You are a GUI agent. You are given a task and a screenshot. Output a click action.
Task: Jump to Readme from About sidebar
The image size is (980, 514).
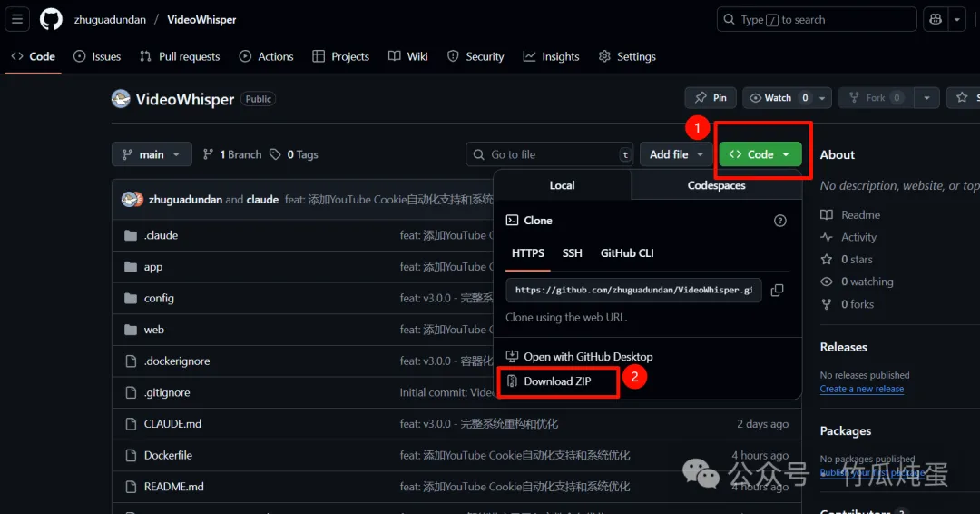click(x=850, y=215)
